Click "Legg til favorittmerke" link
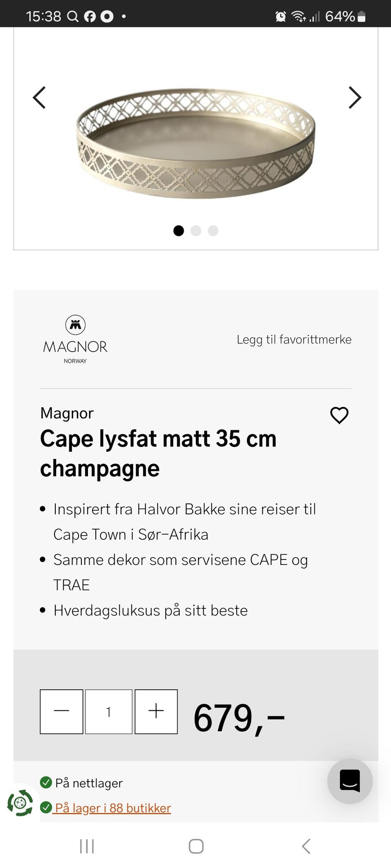Image resolution: width=391 pixels, height=868 pixels. (294, 339)
